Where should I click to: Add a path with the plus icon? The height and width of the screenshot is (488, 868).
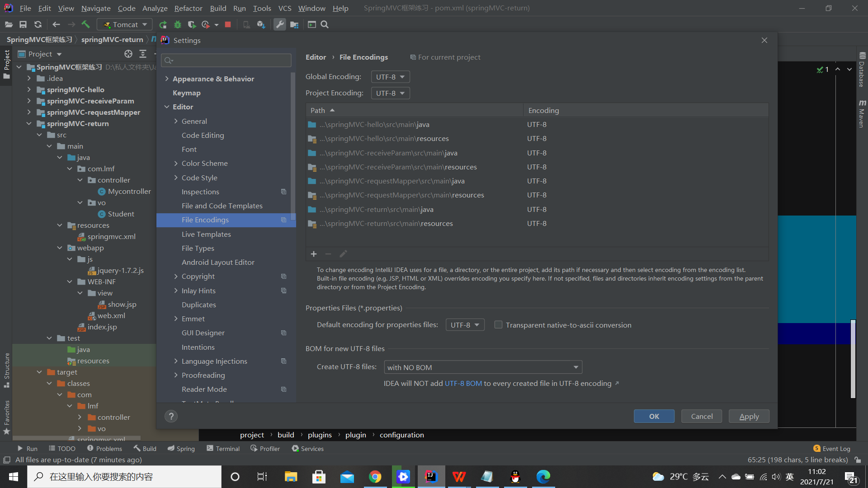pyautogui.click(x=314, y=254)
